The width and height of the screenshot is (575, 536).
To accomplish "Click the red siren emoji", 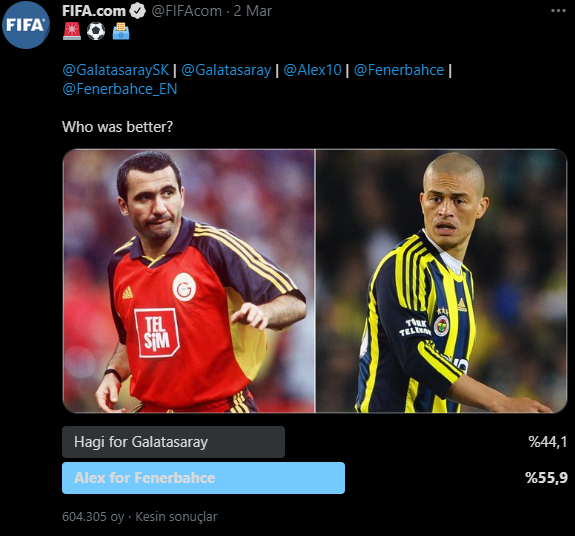I will 72,32.
